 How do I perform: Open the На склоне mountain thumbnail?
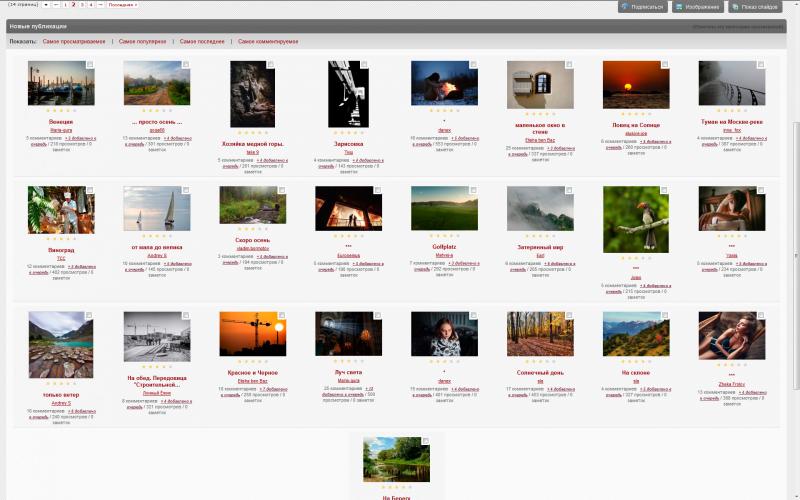(x=636, y=334)
